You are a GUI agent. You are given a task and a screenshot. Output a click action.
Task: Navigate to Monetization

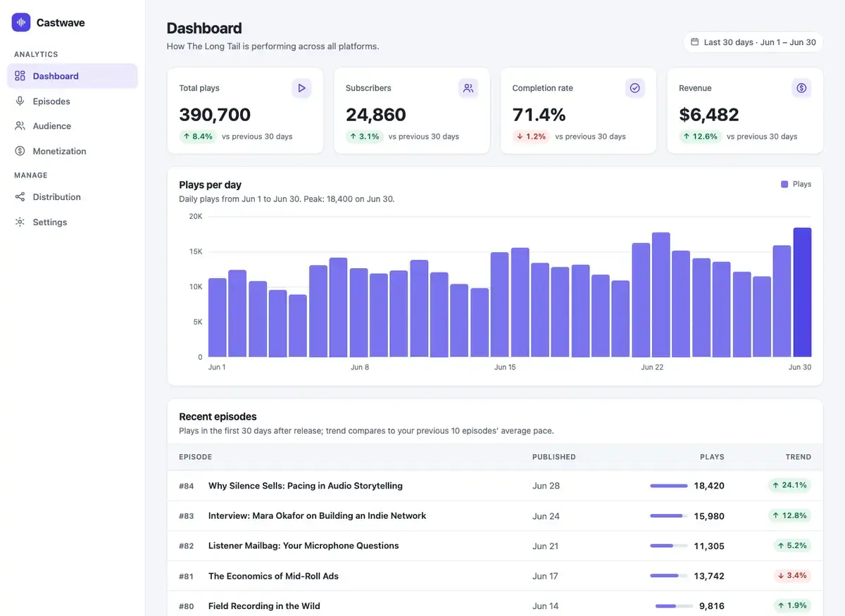coord(73,151)
